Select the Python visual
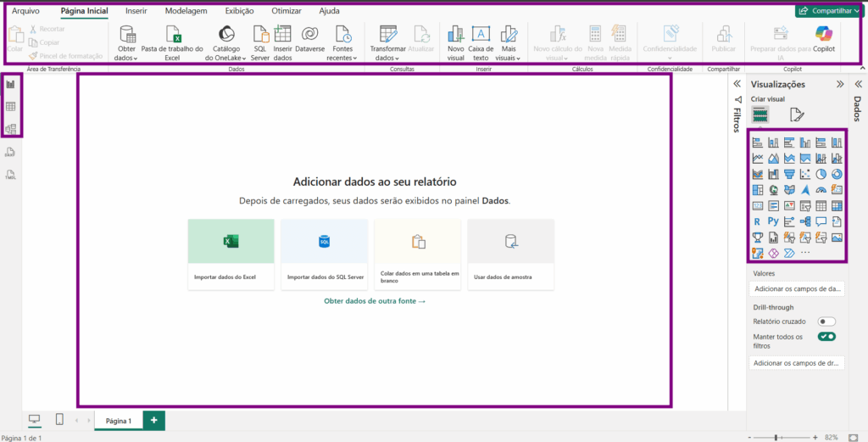 coord(773,222)
